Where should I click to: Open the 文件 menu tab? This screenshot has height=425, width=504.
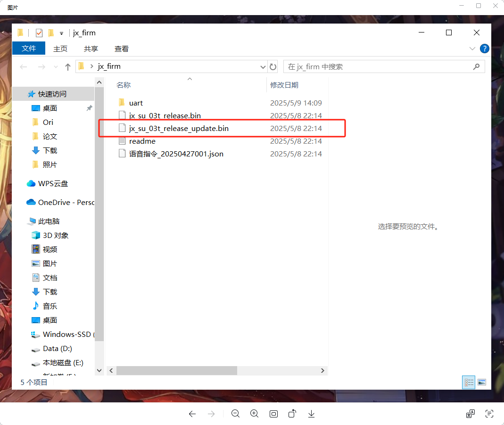(x=29, y=49)
